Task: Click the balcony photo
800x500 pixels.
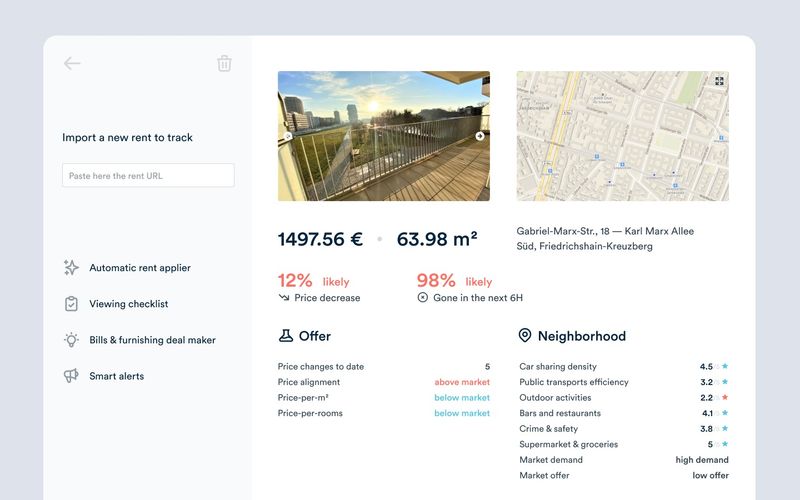Action: [383, 136]
